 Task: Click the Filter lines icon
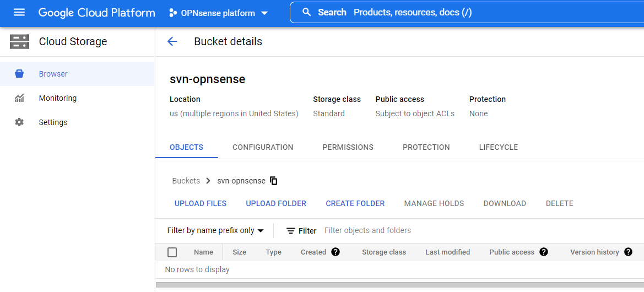tap(291, 231)
